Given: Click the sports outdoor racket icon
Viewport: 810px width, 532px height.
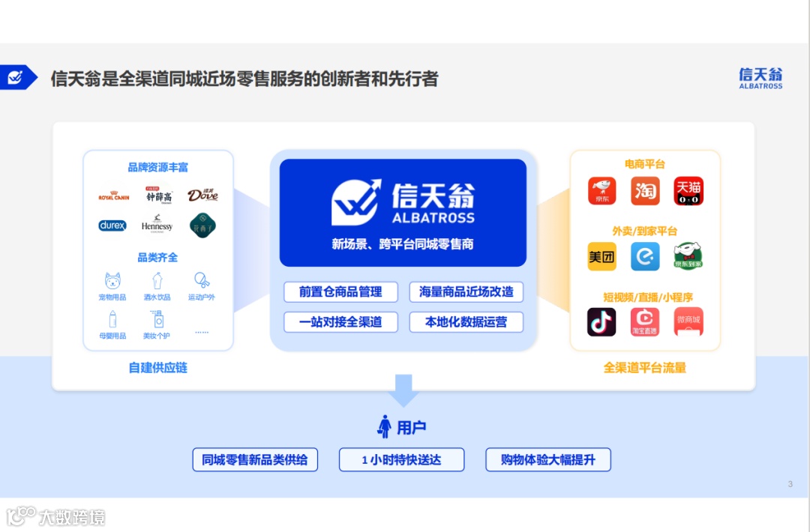Looking at the screenshot, I should click(202, 280).
